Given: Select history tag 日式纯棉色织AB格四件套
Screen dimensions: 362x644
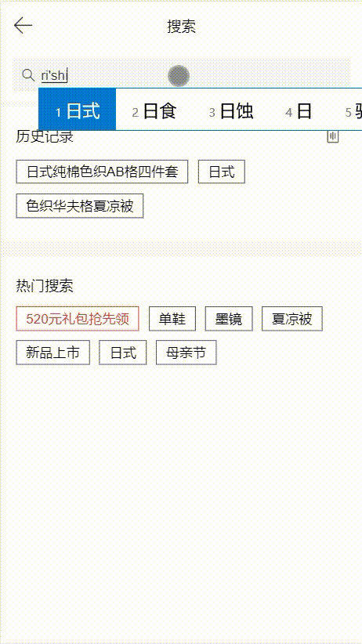Looking at the screenshot, I should pyautogui.click(x=103, y=172).
